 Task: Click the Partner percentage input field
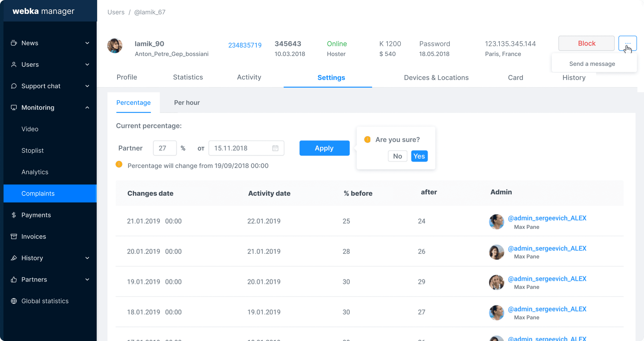point(164,148)
